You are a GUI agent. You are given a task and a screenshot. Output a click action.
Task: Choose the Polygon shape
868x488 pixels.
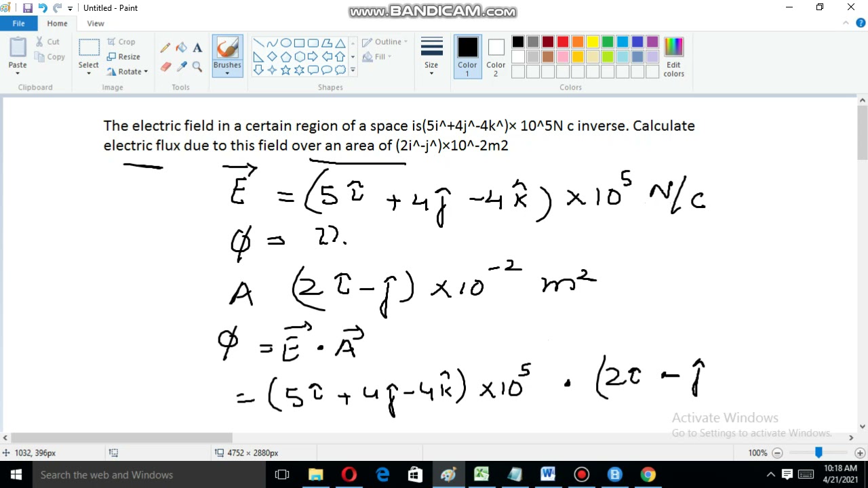pyautogui.click(x=326, y=43)
